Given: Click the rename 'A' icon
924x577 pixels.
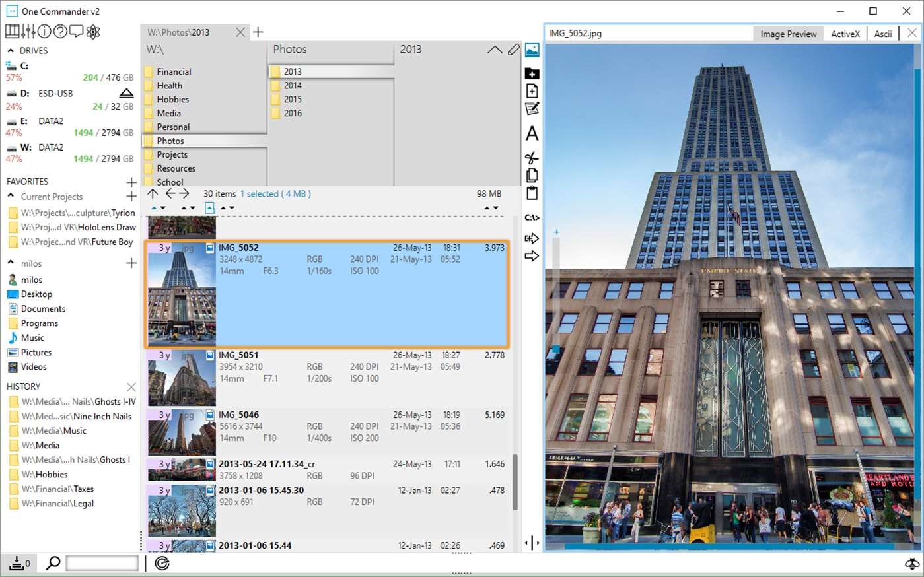Looking at the screenshot, I should click(532, 133).
